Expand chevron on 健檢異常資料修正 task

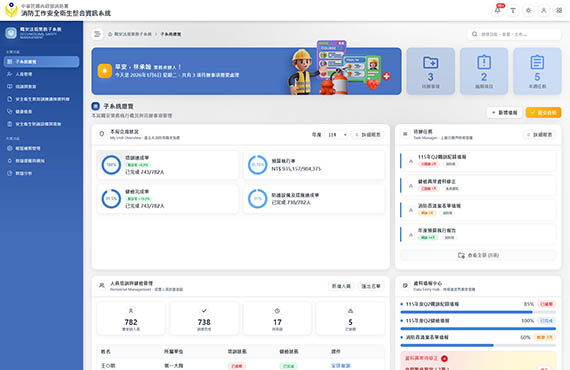click(411, 186)
